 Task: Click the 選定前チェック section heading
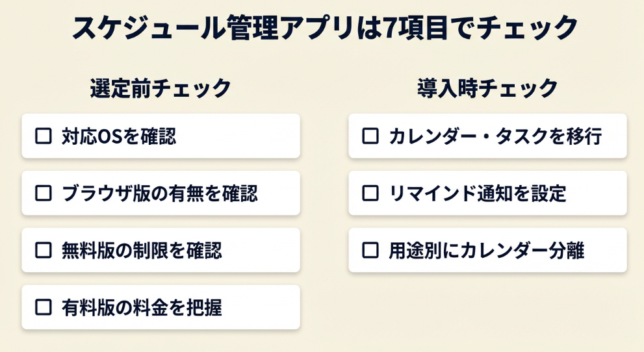161,88
